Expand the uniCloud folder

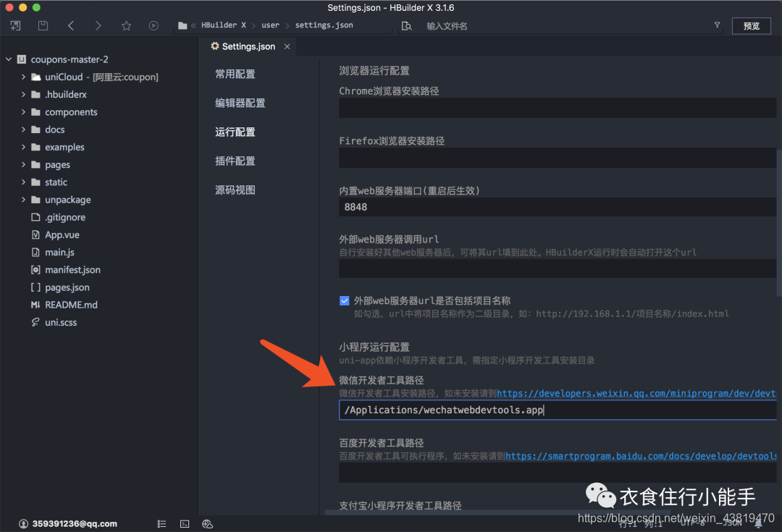[23, 77]
